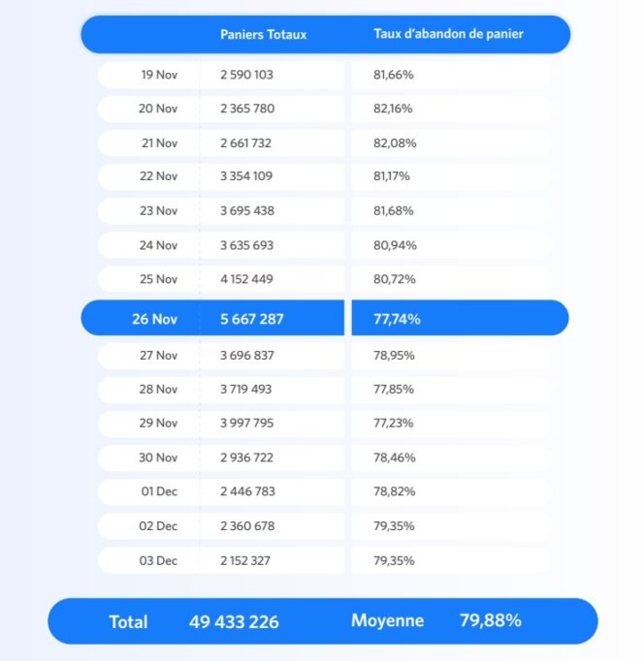Click the highlighted 77,74% rate
This screenshot has width=644, height=661.
tap(397, 319)
